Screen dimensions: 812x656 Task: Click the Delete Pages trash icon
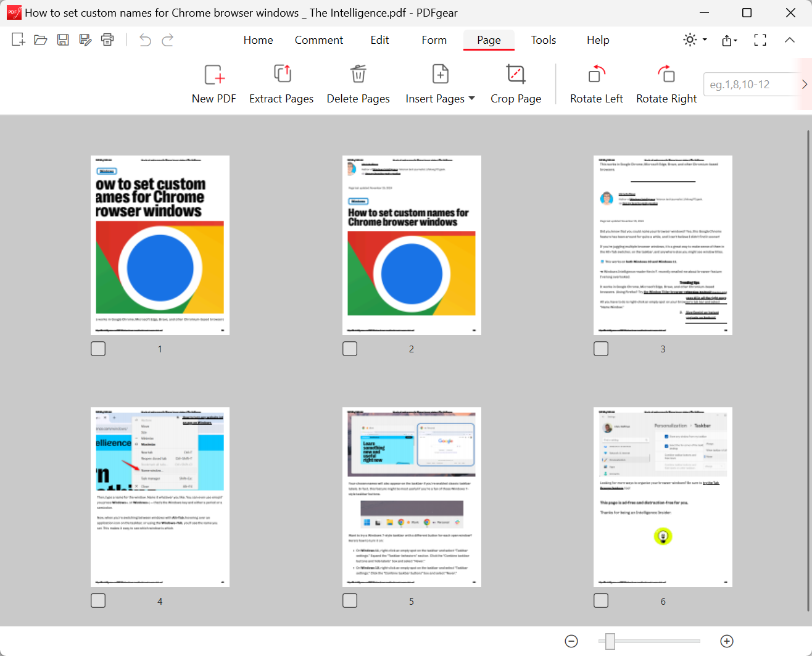point(358,74)
